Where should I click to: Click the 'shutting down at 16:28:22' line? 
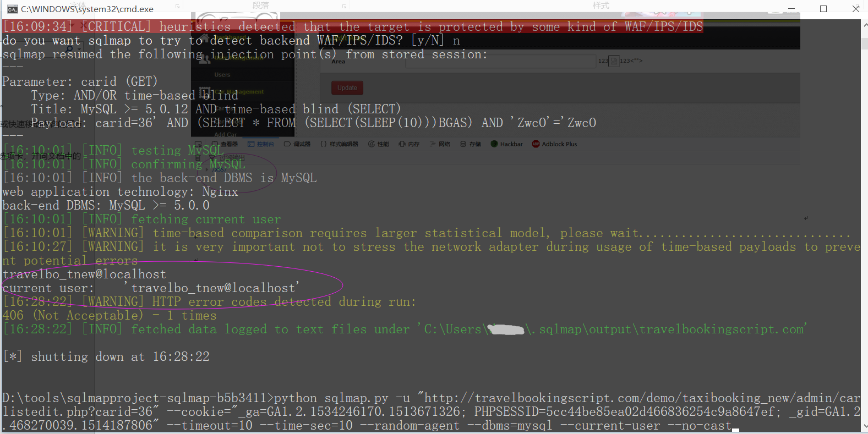point(107,356)
